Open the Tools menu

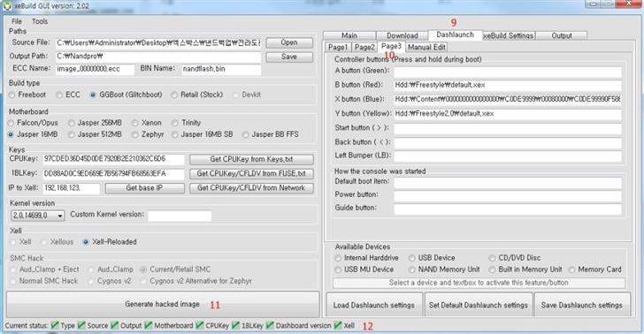click(40, 21)
